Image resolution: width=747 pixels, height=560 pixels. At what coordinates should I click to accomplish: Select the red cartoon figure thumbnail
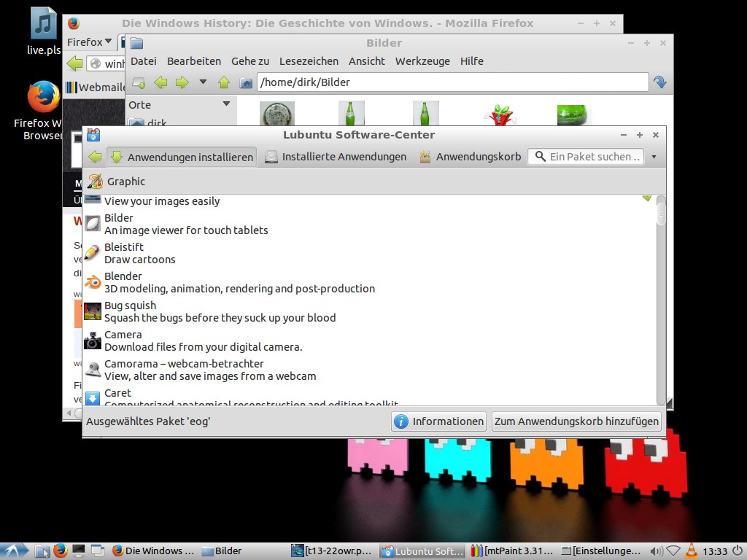click(x=499, y=114)
